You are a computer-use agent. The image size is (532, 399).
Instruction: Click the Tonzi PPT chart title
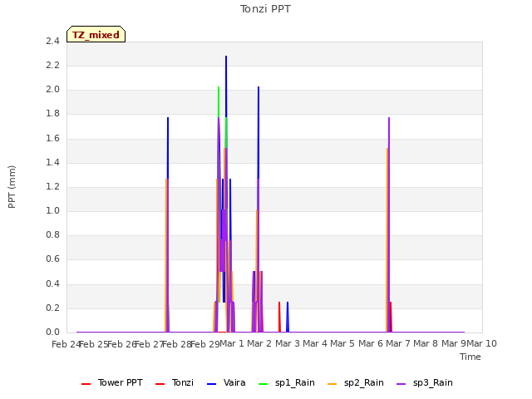[x=265, y=9]
